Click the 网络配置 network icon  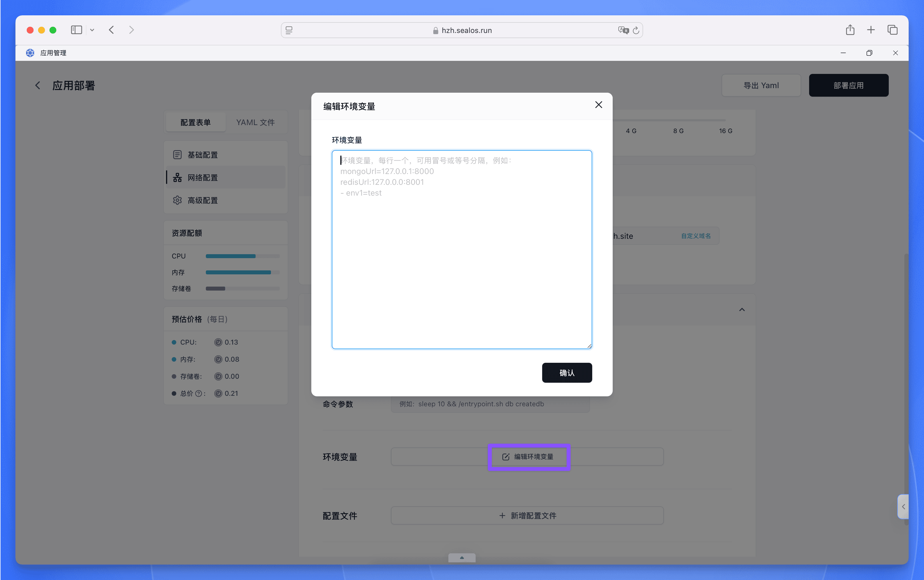tap(177, 177)
